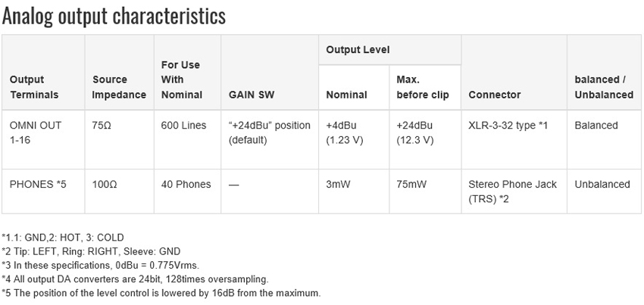Select the Output Terminals column header
Viewport: 644px width, 305px height.
coord(43,72)
